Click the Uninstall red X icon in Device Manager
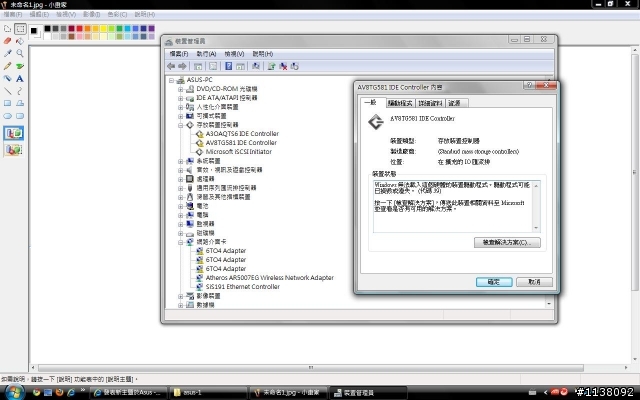Image resolution: width=640 pixels, height=400 pixels. [283, 66]
